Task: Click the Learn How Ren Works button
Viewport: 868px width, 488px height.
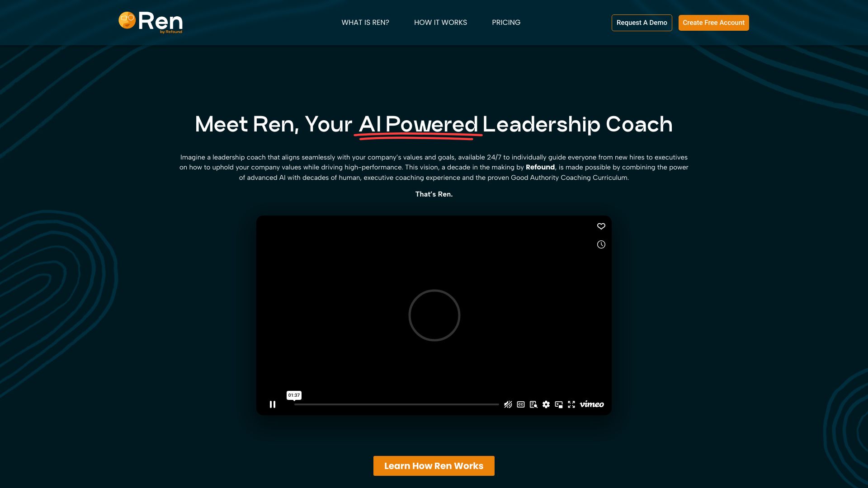Action: [434, 465]
